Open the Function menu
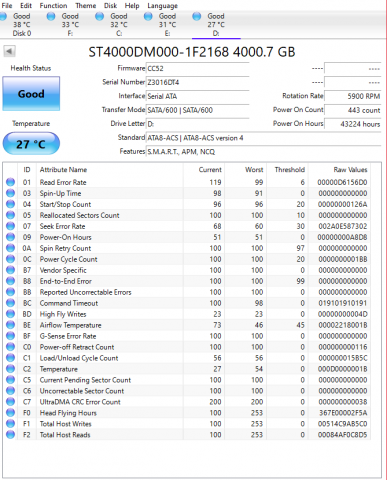 [x=53, y=6]
